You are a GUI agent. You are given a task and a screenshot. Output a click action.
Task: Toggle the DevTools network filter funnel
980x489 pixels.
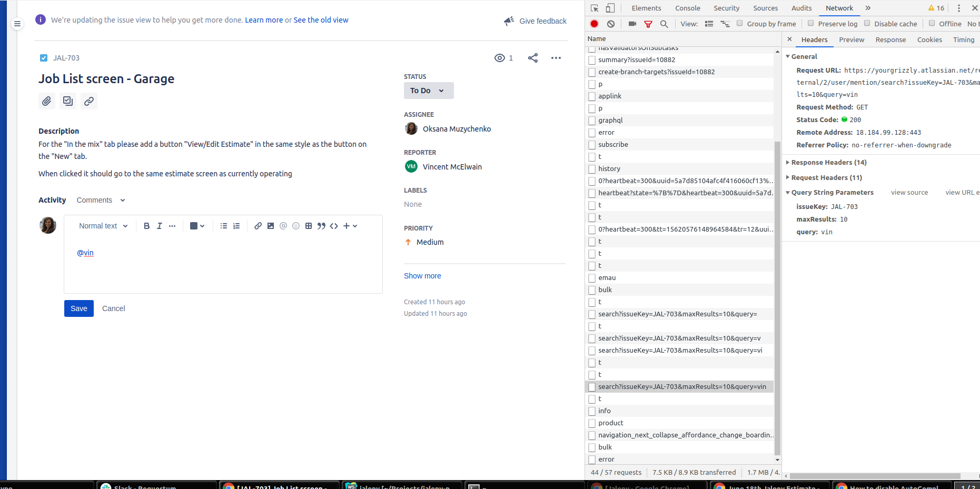click(648, 24)
